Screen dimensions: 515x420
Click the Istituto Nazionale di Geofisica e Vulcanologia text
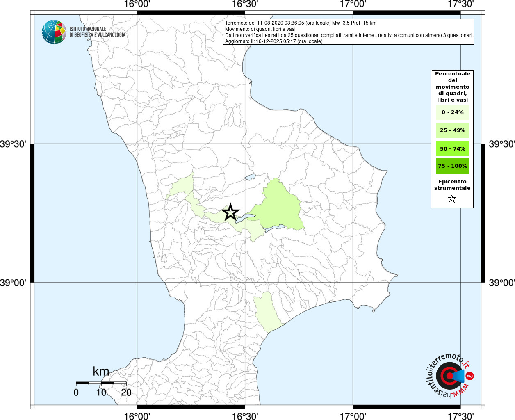tap(97, 32)
